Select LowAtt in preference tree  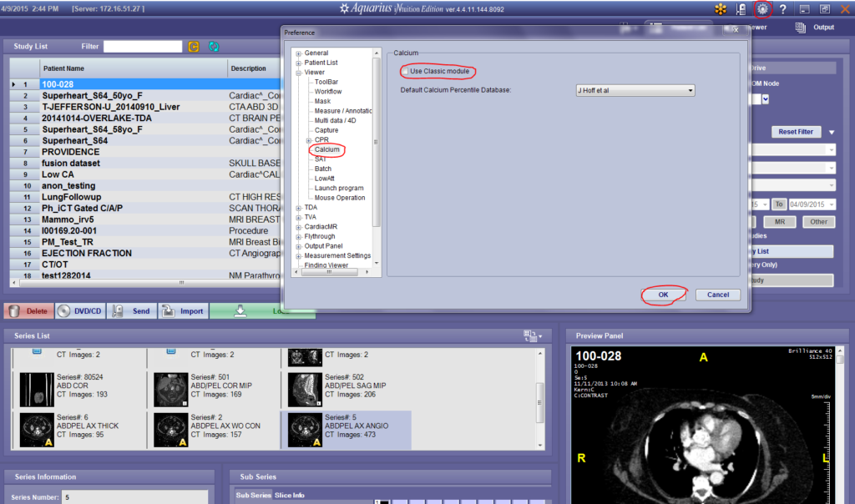coord(325,179)
